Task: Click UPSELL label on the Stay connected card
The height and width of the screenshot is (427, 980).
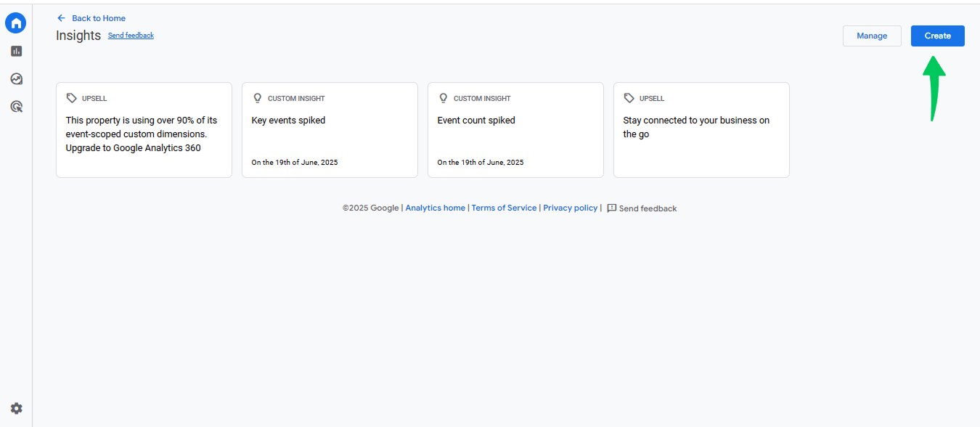Action: [652, 98]
